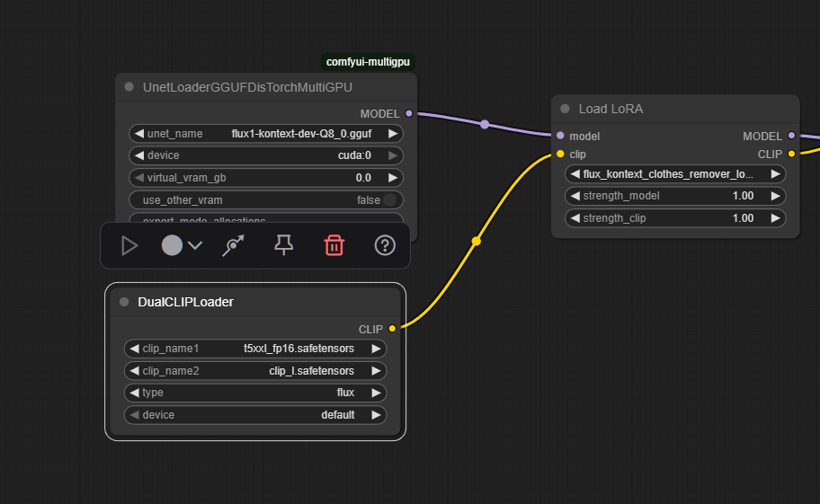Image resolution: width=820 pixels, height=504 pixels.
Task: Run the selected node with the play icon
Action: click(129, 245)
